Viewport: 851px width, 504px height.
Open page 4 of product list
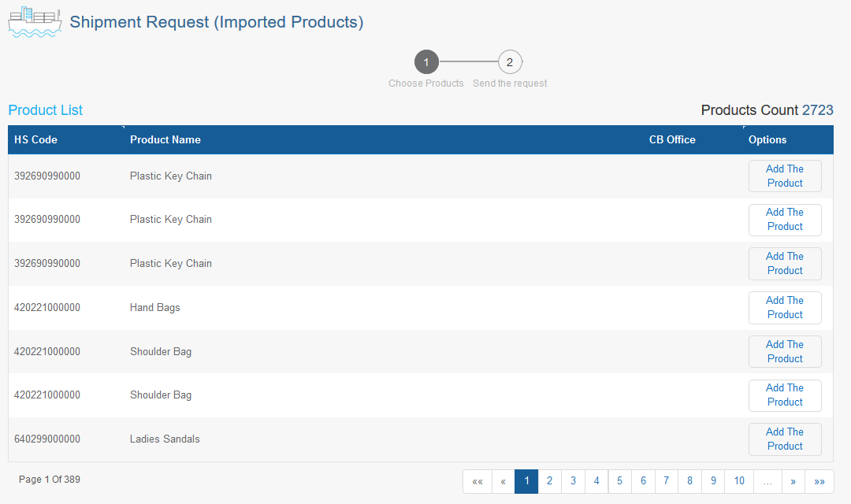coord(596,481)
